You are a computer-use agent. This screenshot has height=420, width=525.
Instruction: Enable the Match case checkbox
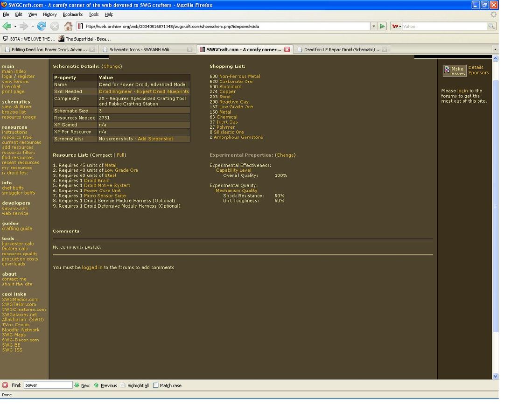(x=156, y=385)
